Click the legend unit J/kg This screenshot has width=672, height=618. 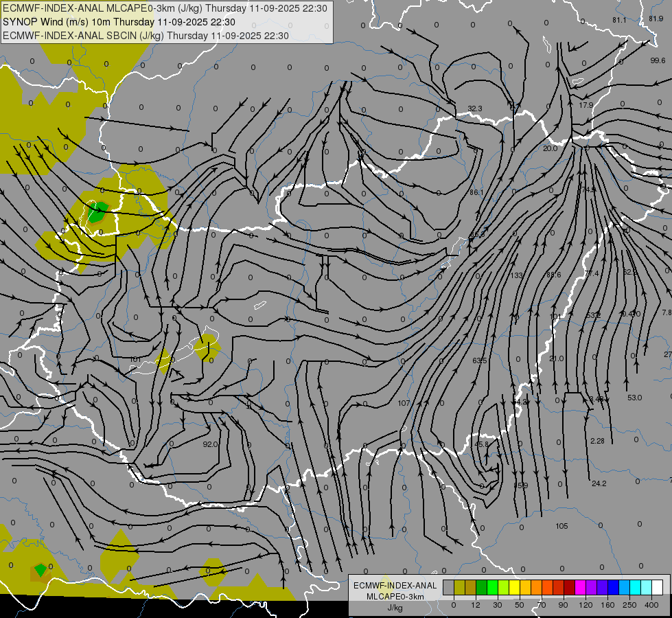click(395, 608)
